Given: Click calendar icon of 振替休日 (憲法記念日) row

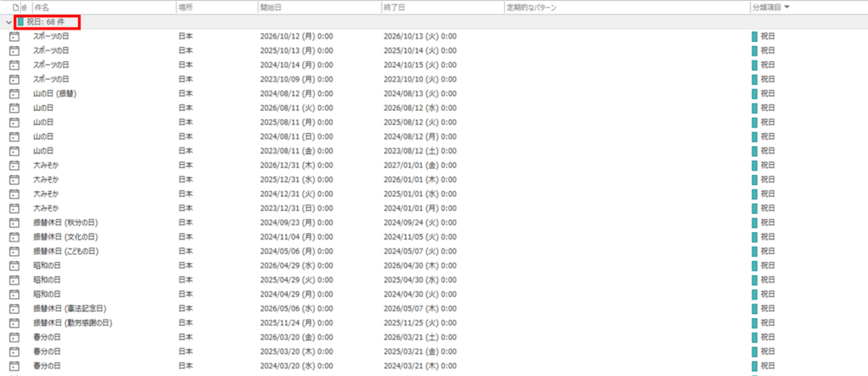Looking at the screenshot, I should coord(14,309).
